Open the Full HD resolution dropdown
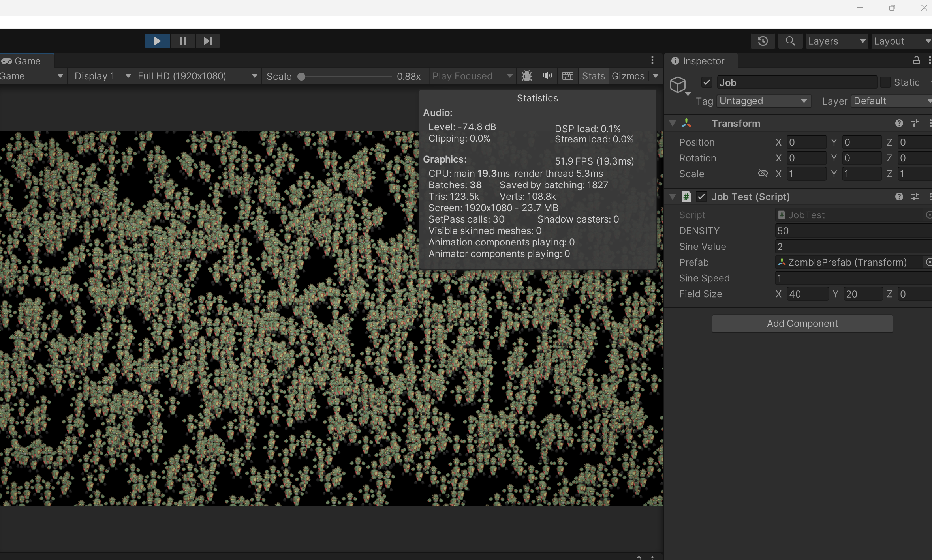This screenshot has width=932, height=560. pyautogui.click(x=197, y=76)
